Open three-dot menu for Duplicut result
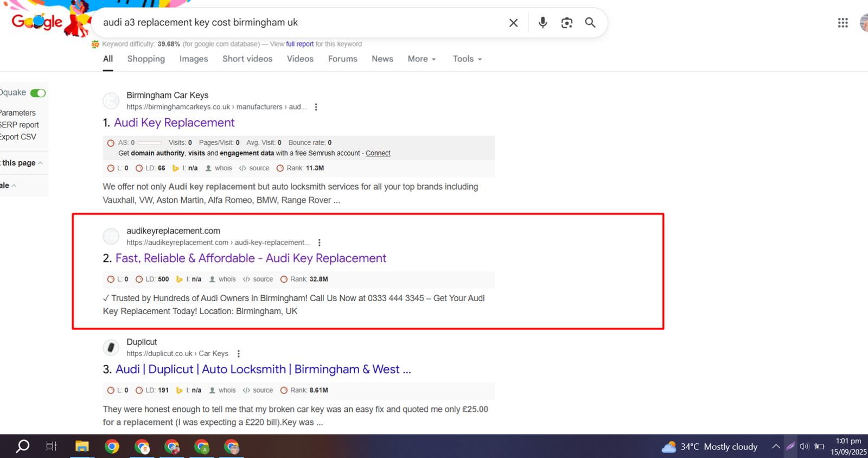This screenshot has width=868, height=458. pyautogui.click(x=239, y=354)
